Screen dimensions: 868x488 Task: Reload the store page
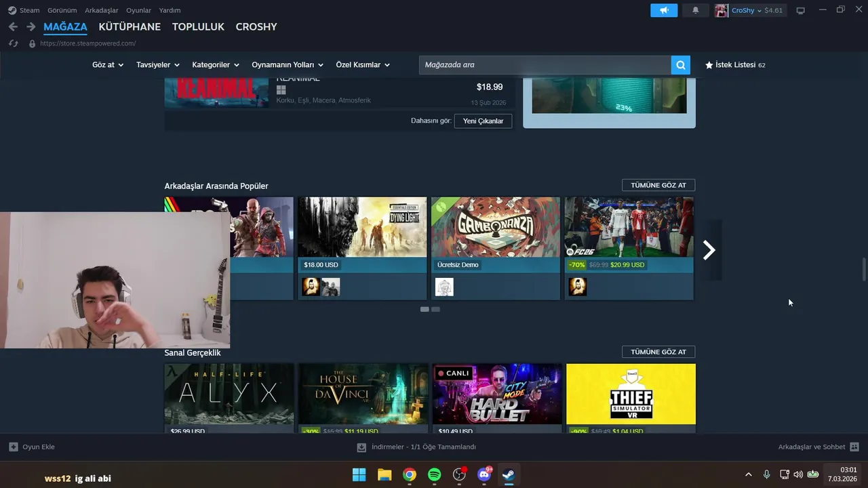click(x=13, y=43)
